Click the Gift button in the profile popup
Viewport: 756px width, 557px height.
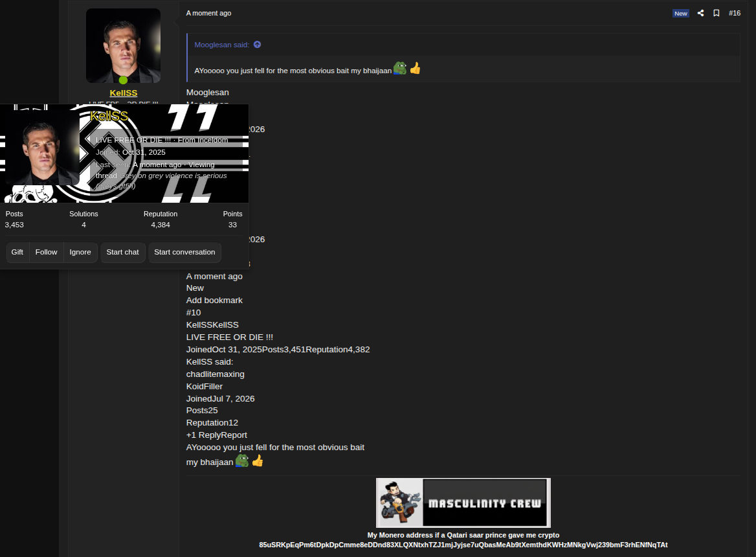17,252
